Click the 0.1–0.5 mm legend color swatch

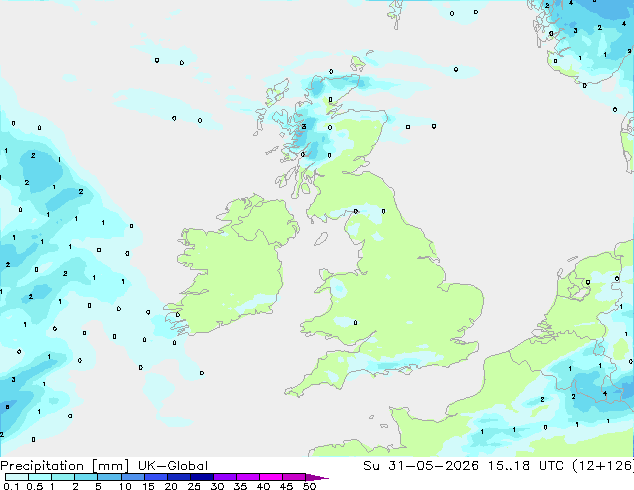17,477
